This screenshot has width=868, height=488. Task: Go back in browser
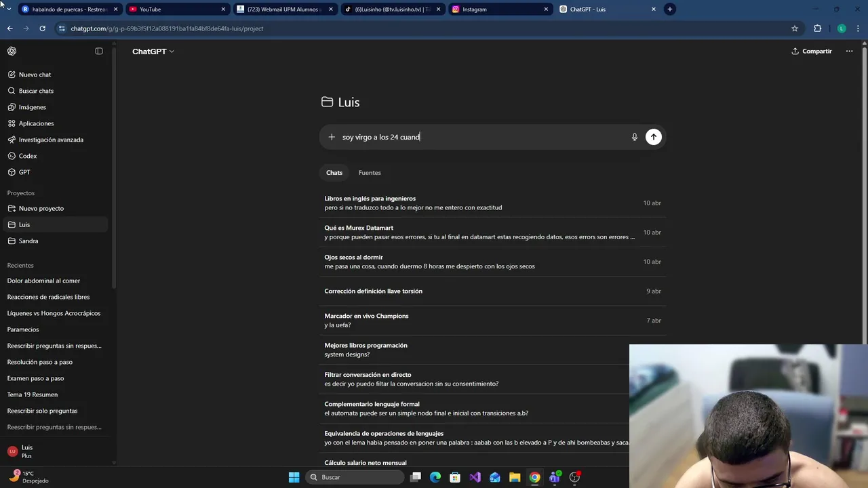(9, 28)
